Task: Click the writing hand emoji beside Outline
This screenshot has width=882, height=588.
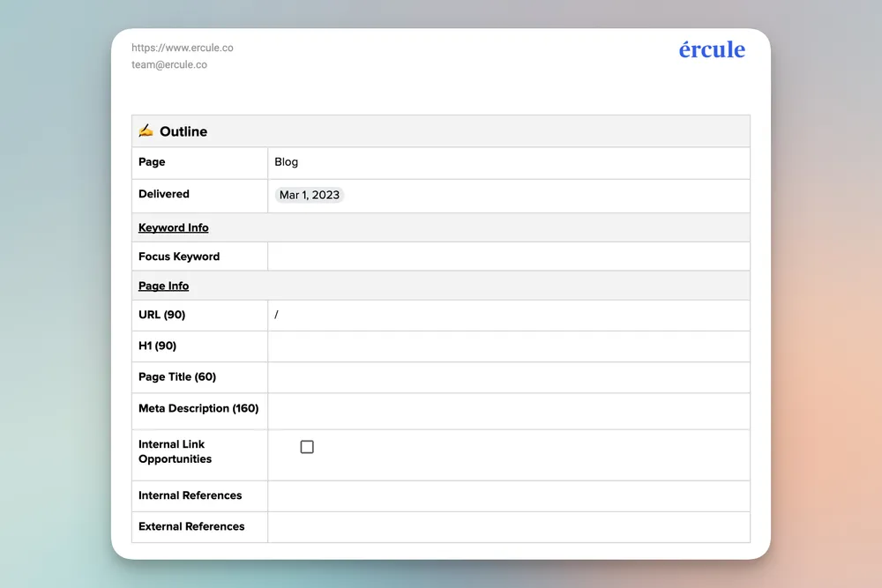Action: pos(146,131)
